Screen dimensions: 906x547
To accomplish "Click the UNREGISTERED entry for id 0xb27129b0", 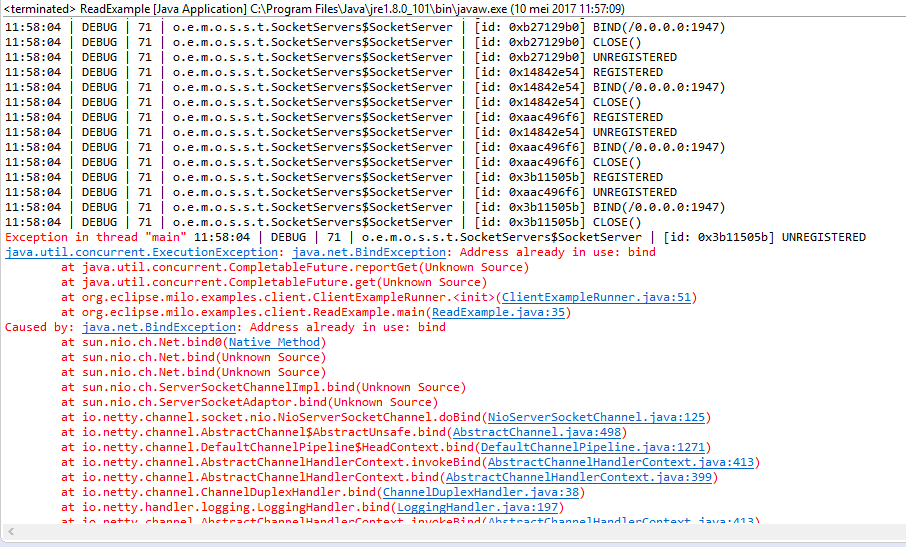I will coord(634,57).
